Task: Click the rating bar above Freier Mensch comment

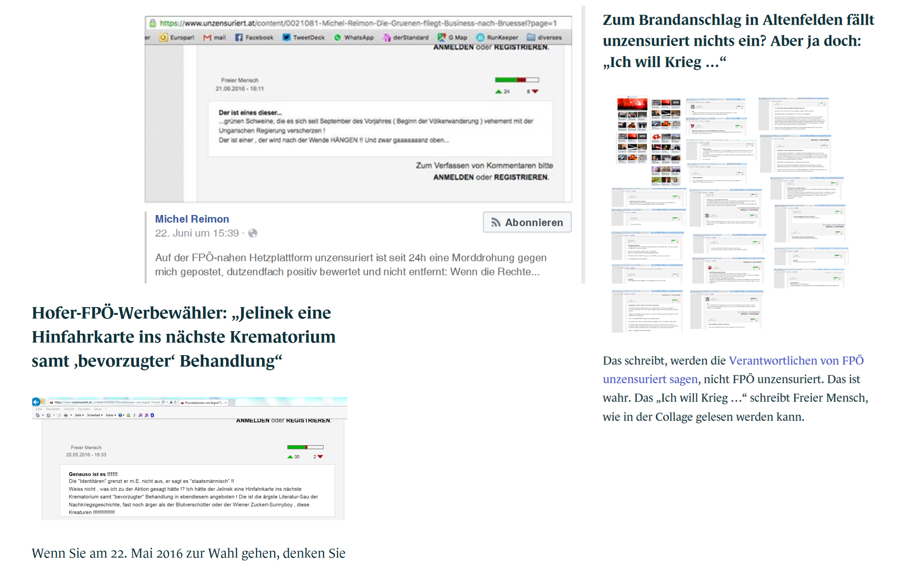Action: pos(517,80)
